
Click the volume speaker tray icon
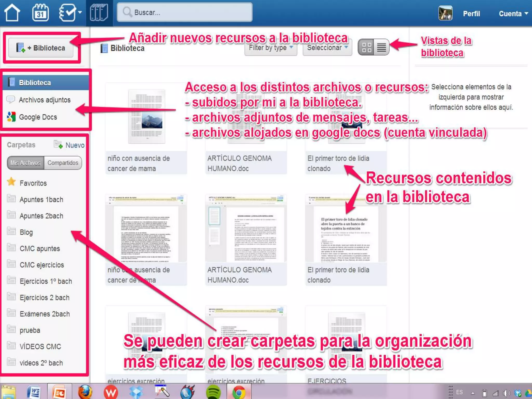(x=506, y=393)
